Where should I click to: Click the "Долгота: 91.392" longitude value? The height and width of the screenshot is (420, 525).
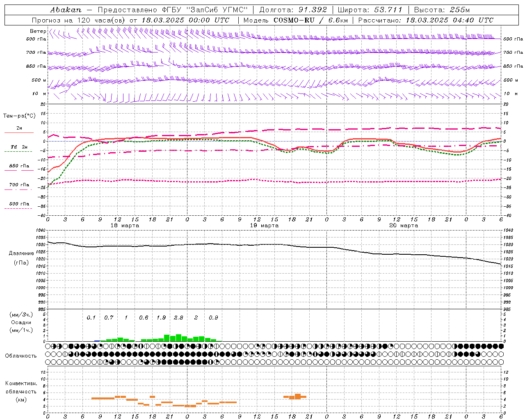(293, 10)
